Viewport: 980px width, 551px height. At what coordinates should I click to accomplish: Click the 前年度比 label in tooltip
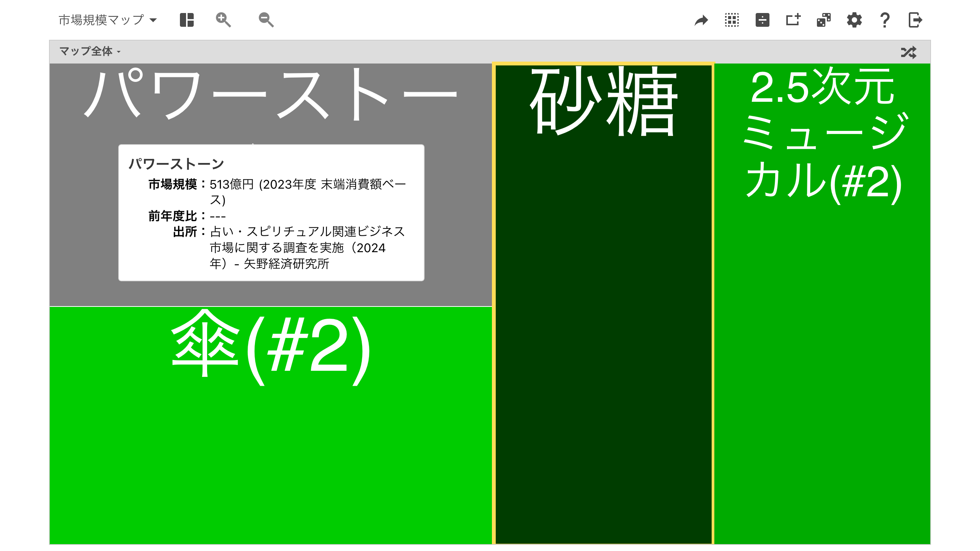[173, 216]
